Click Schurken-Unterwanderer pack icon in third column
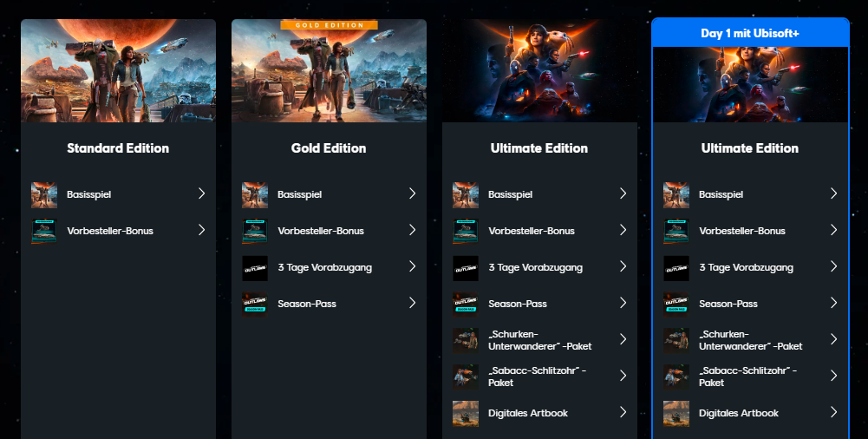 click(x=466, y=340)
